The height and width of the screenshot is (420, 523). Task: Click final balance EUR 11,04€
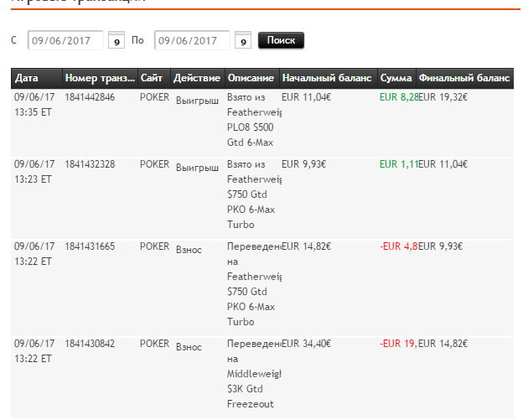tap(443, 164)
